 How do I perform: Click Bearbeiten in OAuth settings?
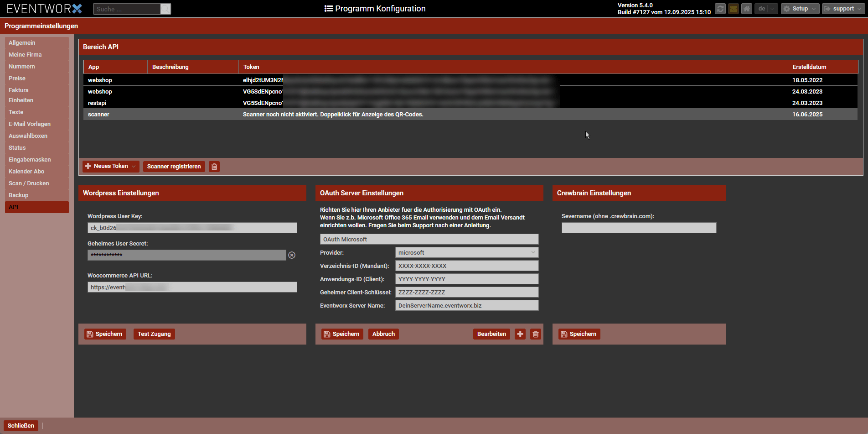point(491,334)
